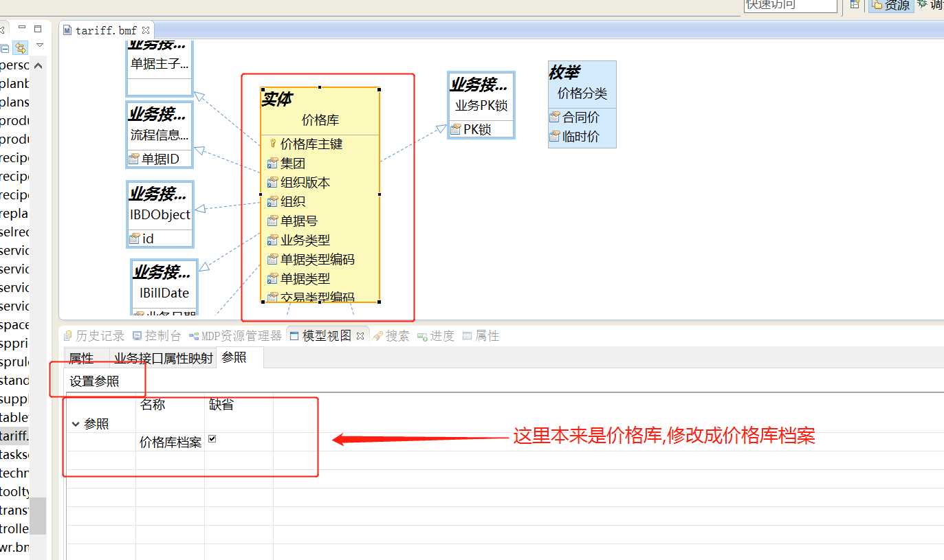The width and height of the screenshot is (944, 560).
Task: Select the 价格分类 enum box title
Action: click(582, 93)
